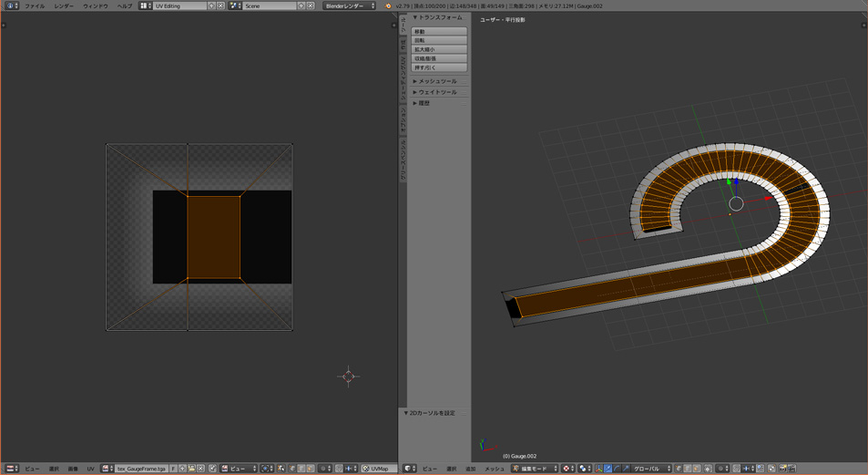This screenshot has width=868, height=475.
Task: Click the 移動 transform button
Action: [439, 32]
